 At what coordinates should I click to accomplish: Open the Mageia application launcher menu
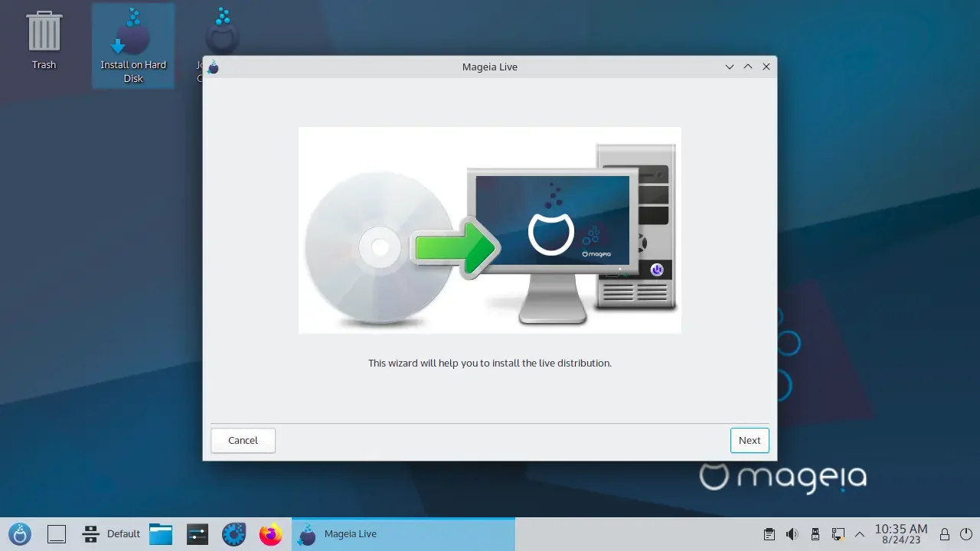(19, 533)
